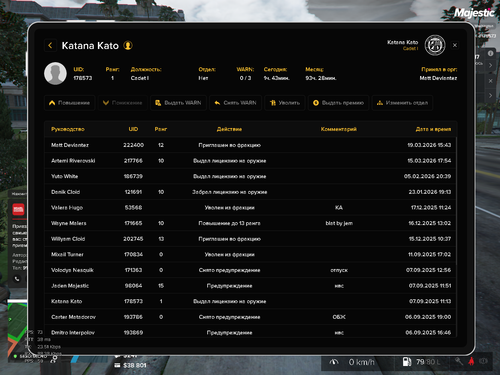Select the Yuto White log row name
The height and width of the screenshot is (375, 500).
[x=64, y=176]
